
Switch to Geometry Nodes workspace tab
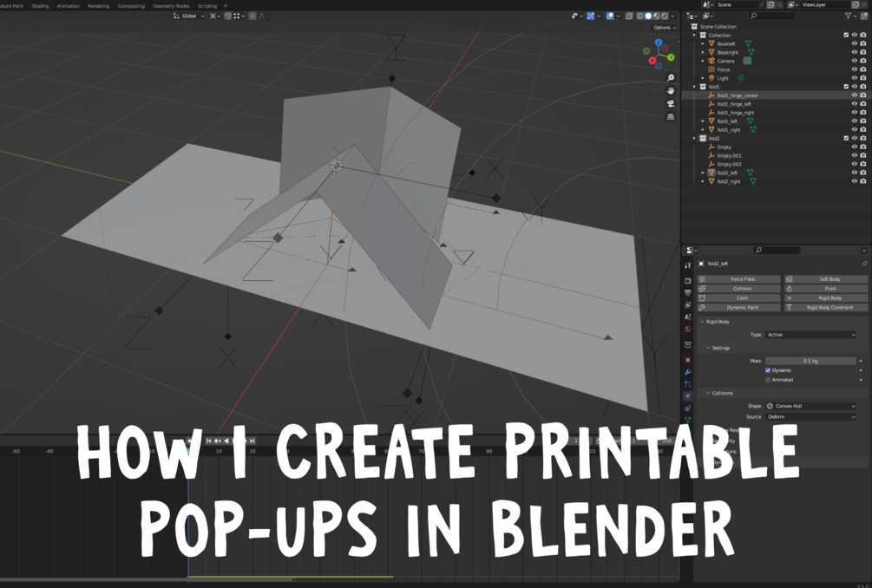click(171, 5)
